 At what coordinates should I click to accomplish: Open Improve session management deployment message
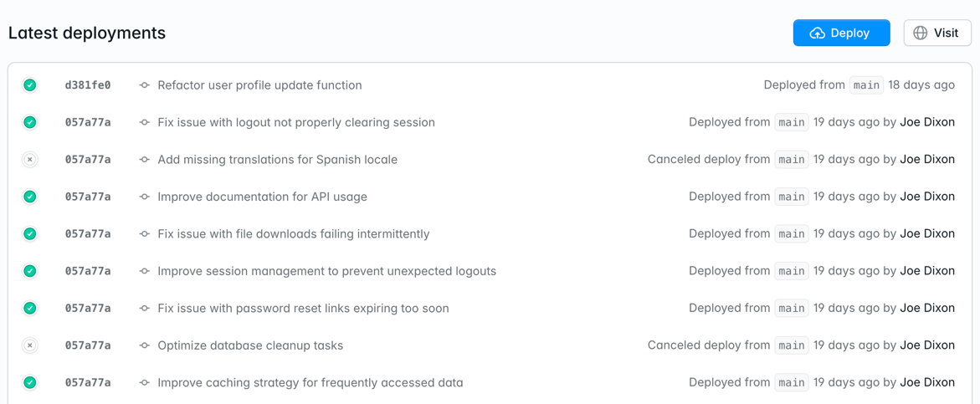[327, 271]
